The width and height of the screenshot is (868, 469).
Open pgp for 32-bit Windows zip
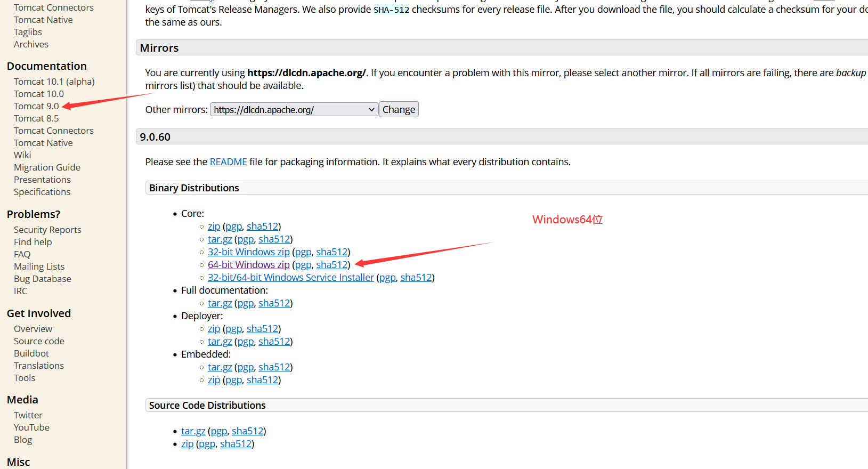[x=303, y=252]
